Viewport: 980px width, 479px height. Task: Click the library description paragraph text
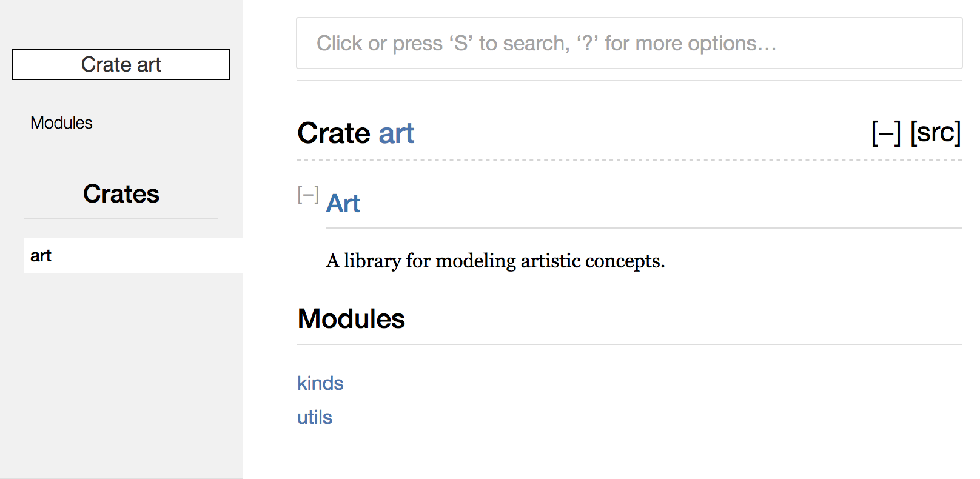(495, 261)
